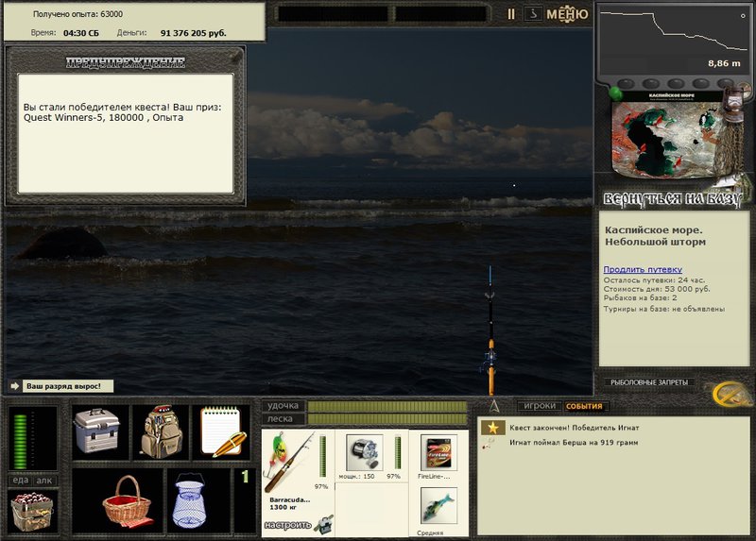Click the Рыболовные запреты button
The height and width of the screenshot is (541, 756).
(x=649, y=382)
